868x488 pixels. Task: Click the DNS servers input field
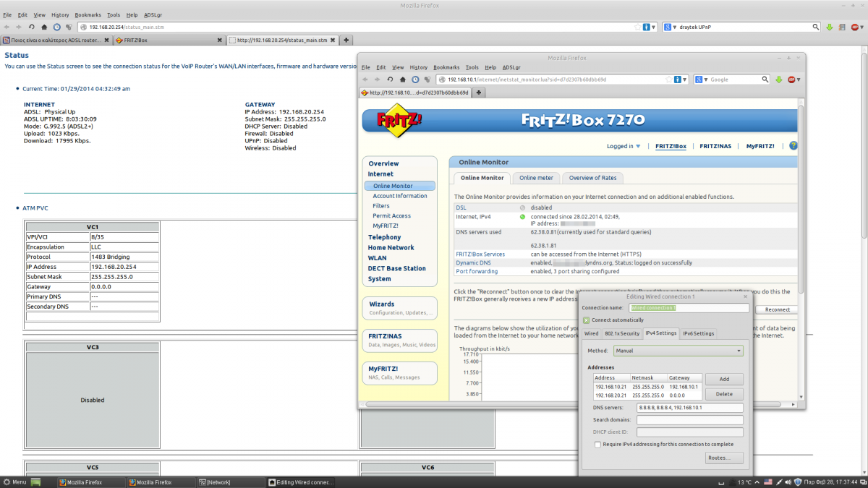pyautogui.click(x=690, y=408)
